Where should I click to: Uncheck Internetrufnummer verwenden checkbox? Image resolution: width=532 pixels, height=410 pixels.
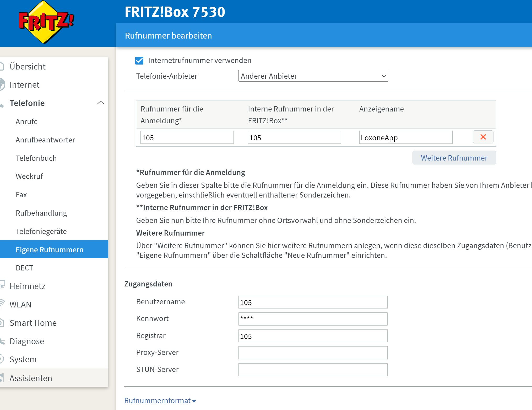[x=139, y=61]
